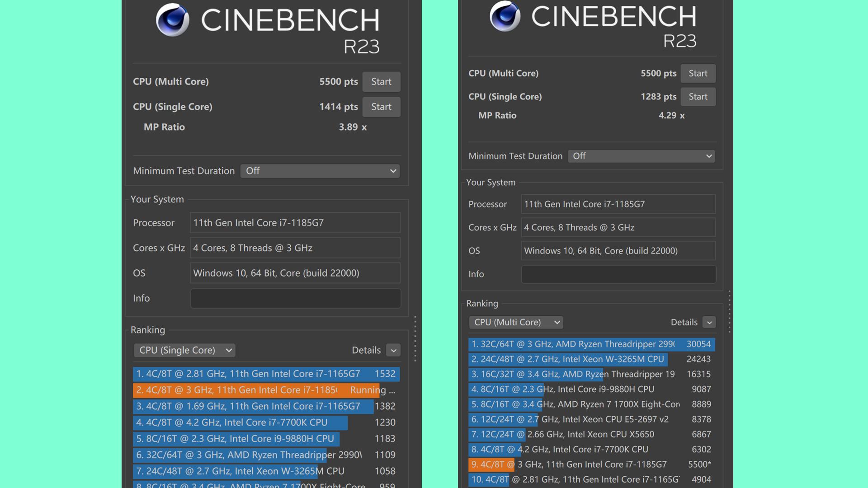
Task: Open left Minimum Test Duration dropdown
Action: (x=320, y=171)
